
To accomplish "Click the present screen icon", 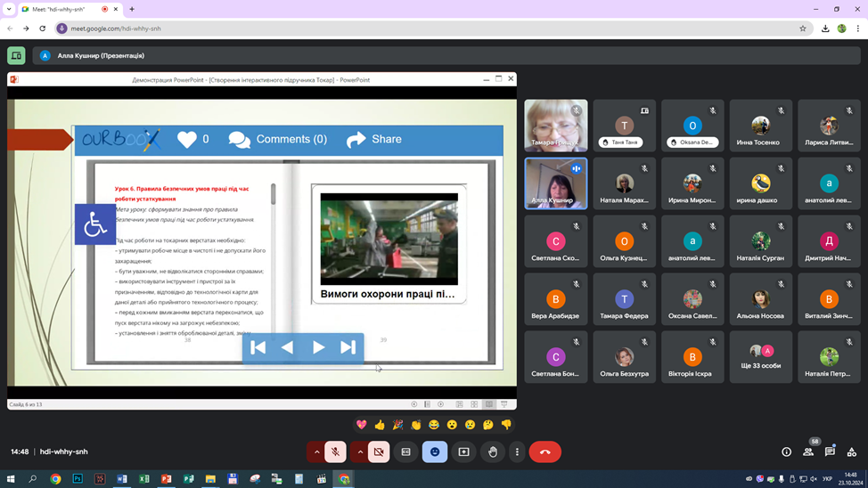I will [463, 452].
